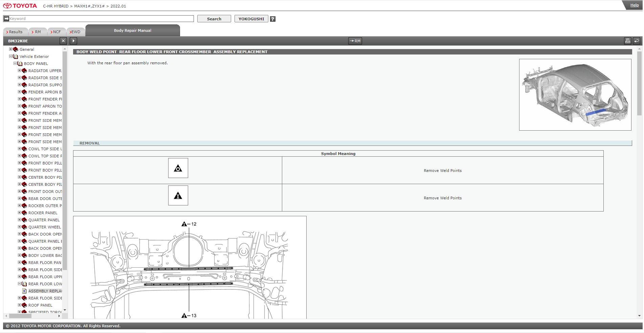The image size is (644, 333).
Task: Click main content scroll down arrow
Action: click(x=639, y=316)
